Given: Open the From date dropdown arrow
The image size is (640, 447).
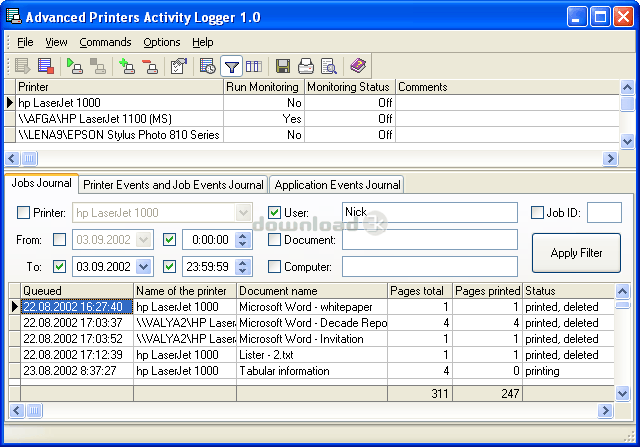Looking at the screenshot, I should [x=144, y=240].
